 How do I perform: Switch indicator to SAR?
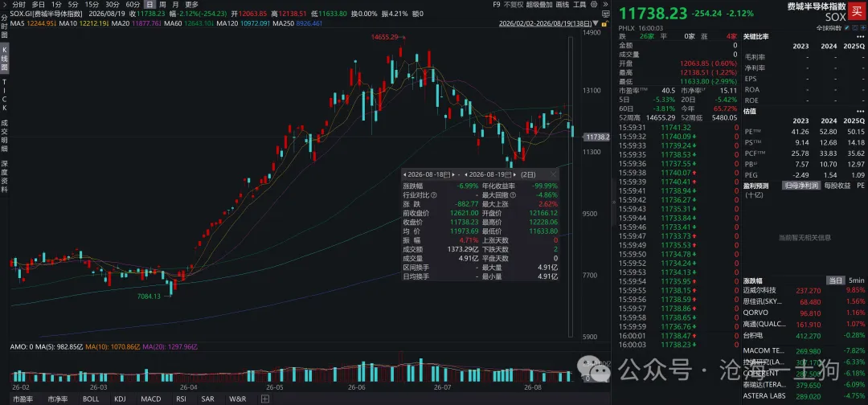pos(207,399)
